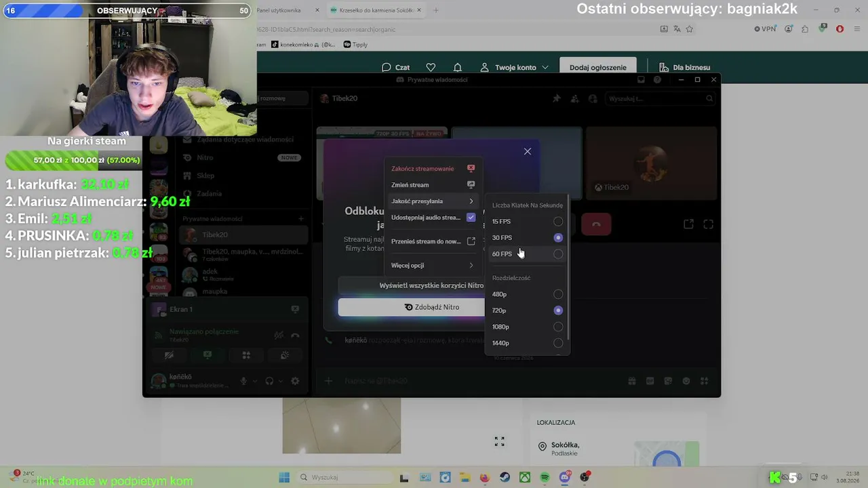Open Firefox from the taskbar

[x=485, y=477]
